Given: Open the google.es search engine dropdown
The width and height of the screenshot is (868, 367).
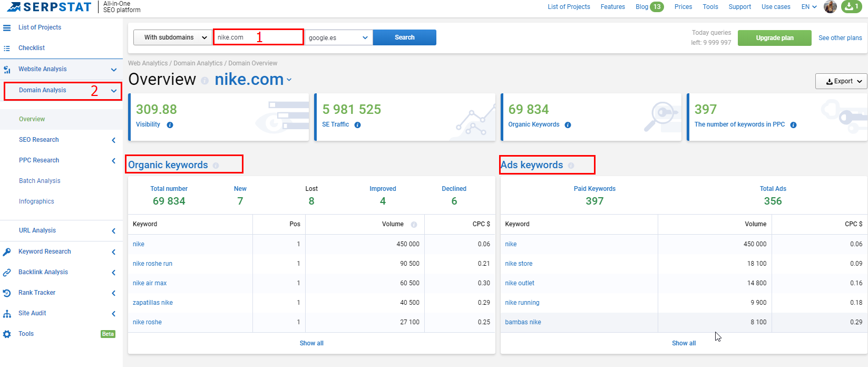Looking at the screenshot, I should [x=338, y=37].
